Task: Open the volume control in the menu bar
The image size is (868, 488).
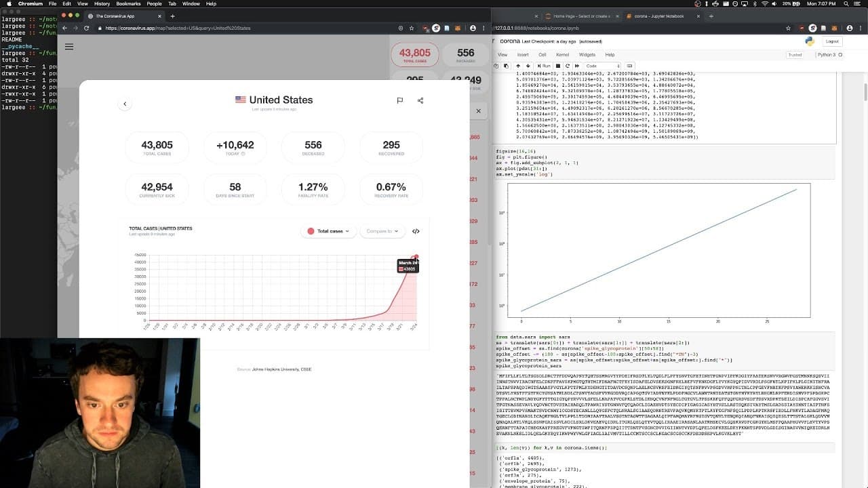Action: [774, 3]
